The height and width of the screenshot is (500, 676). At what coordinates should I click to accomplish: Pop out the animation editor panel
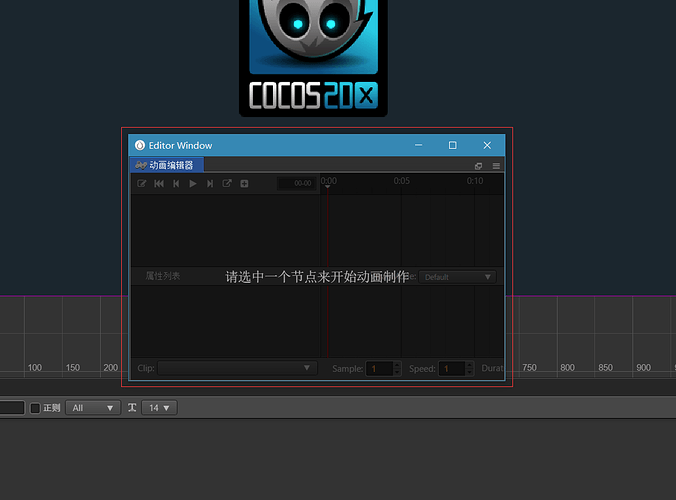click(478, 166)
